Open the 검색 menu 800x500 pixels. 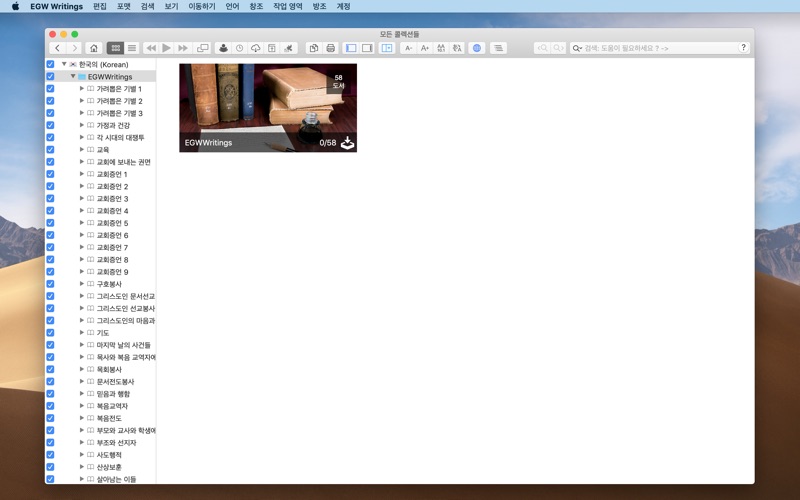[147, 6]
